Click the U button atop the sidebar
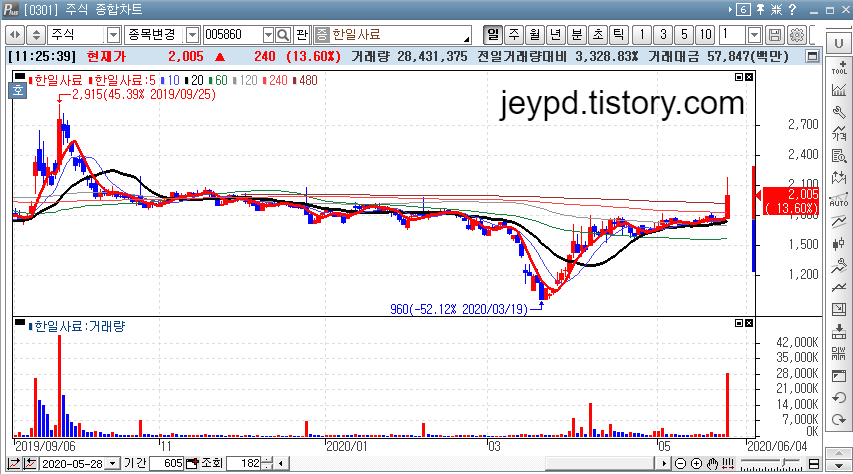 pos(838,43)
